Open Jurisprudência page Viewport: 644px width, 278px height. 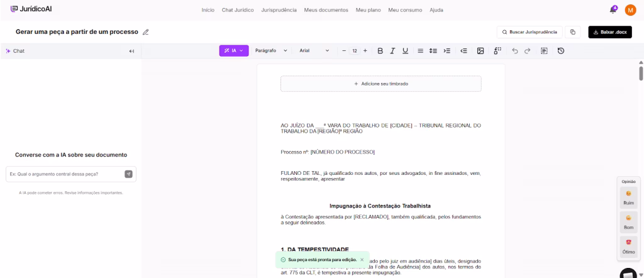coord(279,10)
